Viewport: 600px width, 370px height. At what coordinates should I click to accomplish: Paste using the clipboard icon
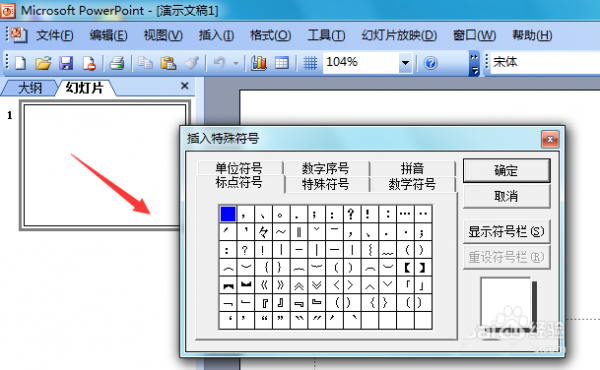(168, 63)
